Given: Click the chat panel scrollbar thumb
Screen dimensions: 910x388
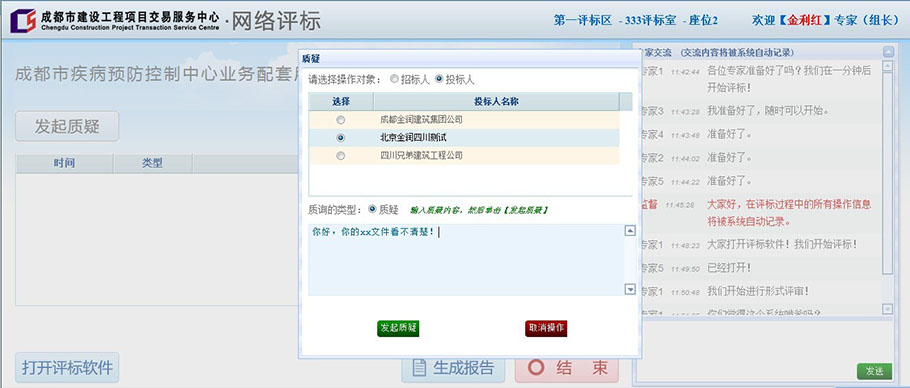Looking at the screenshot, I should pos(887,173).
